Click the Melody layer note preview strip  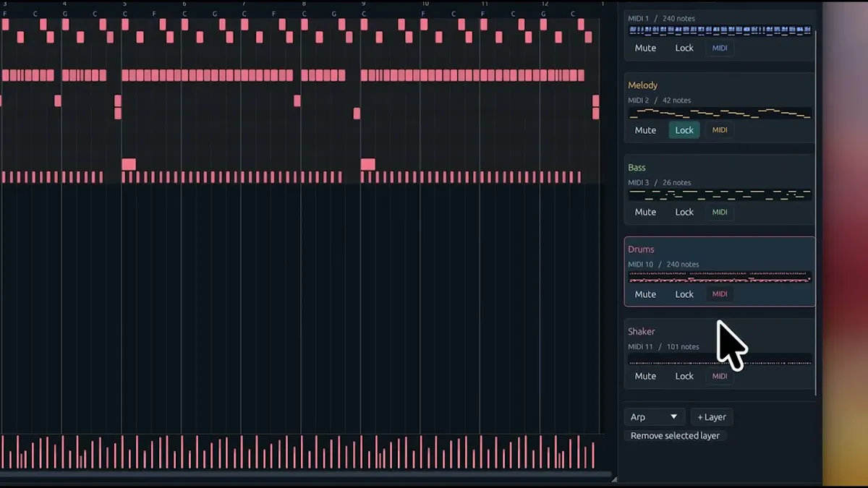[720, 114]
